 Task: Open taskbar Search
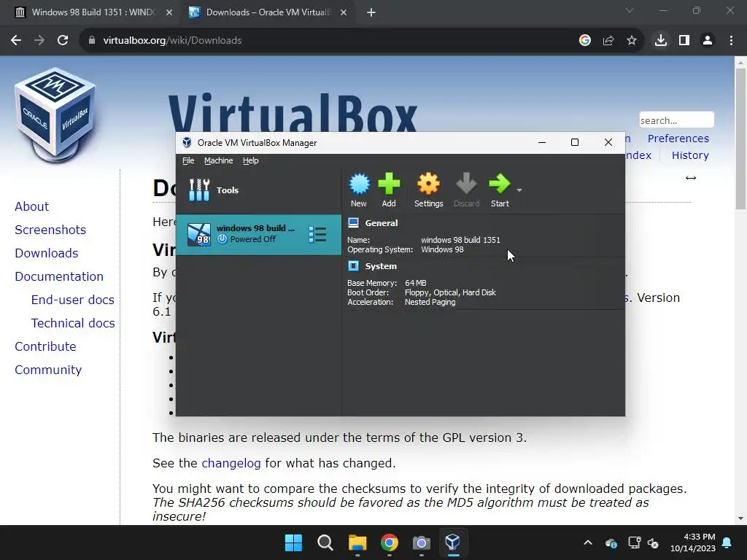coord(325,542)
